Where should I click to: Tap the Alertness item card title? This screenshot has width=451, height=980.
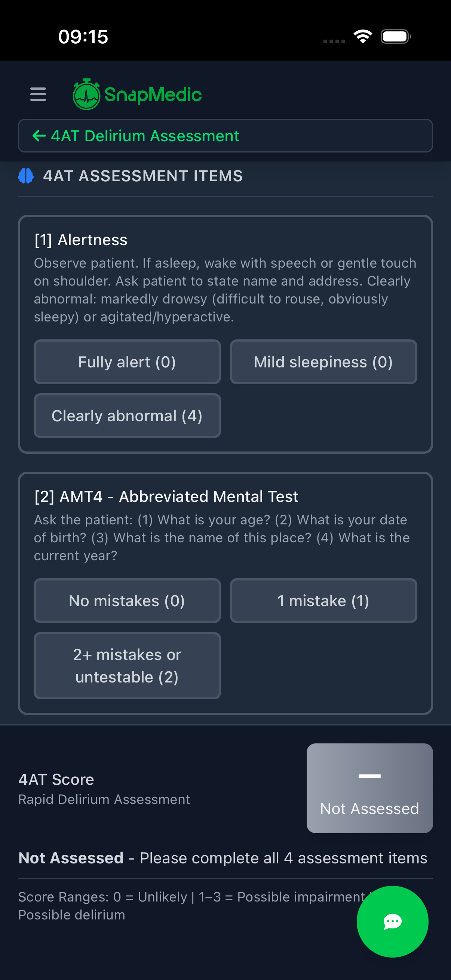pos(81,239)
